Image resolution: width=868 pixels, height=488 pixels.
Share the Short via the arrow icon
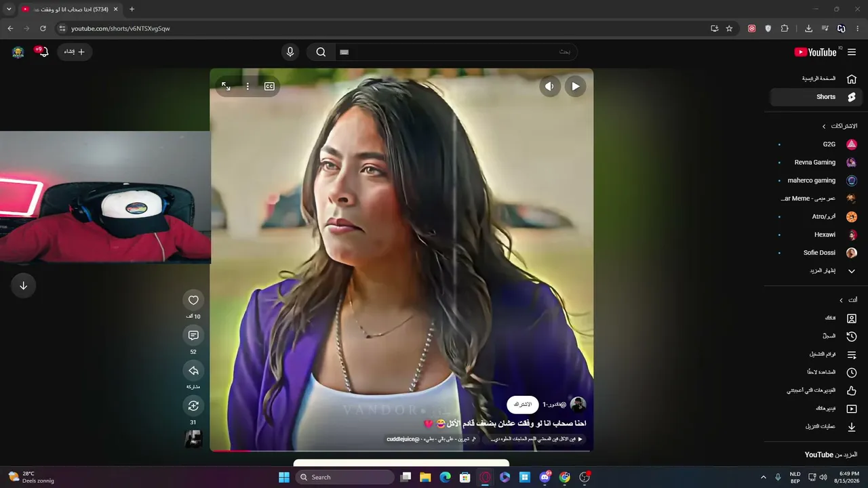click(x=193, y=371)
